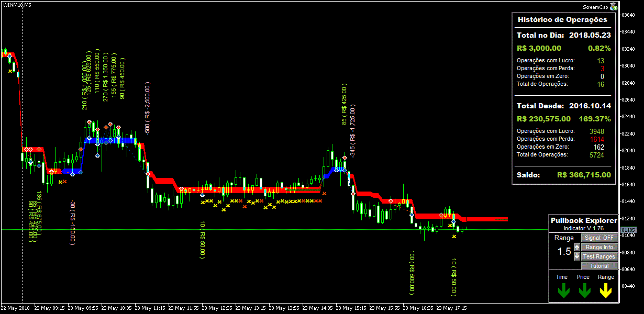Click the 81105 current price label
Screen dimensions: 644x314
click(628, 230)
